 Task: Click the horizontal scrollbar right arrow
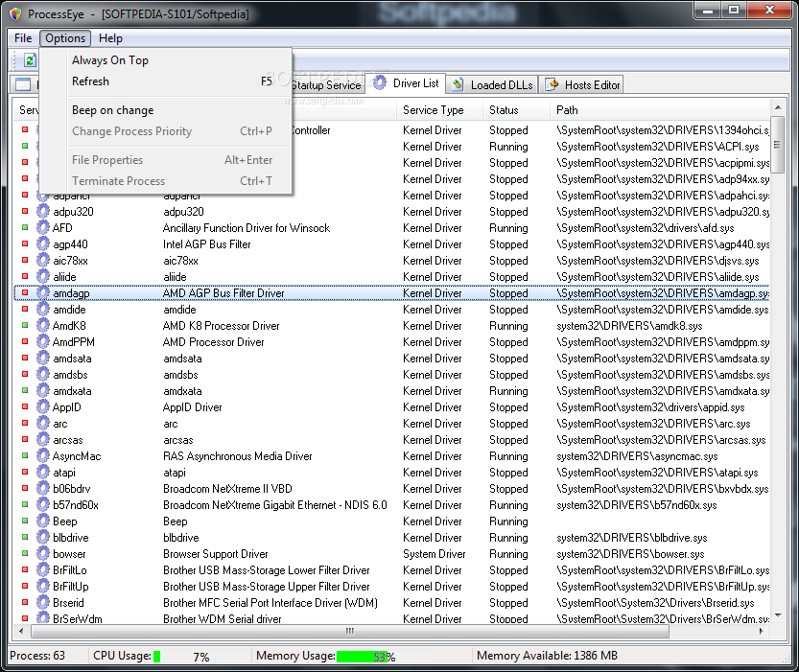[x=762, y=632]
